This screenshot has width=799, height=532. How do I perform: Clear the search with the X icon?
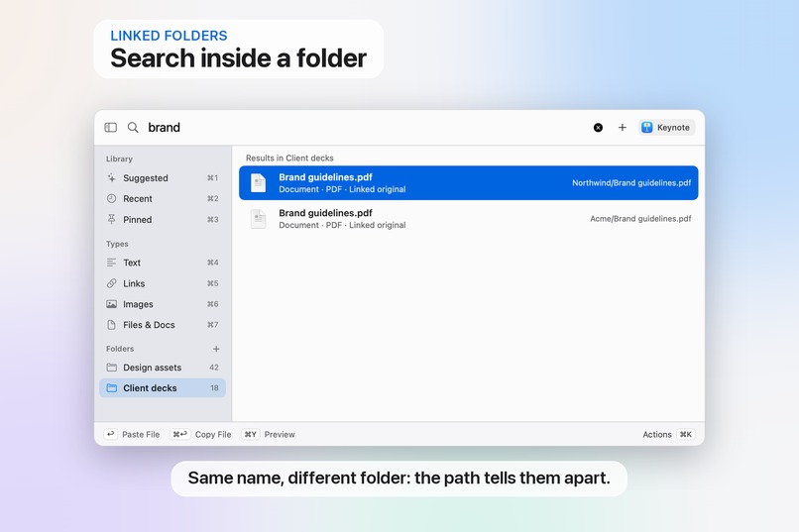(x=598, y=127)
